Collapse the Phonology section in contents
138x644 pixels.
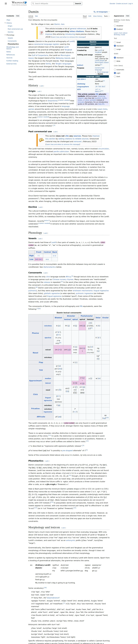(x=5, y=35)
